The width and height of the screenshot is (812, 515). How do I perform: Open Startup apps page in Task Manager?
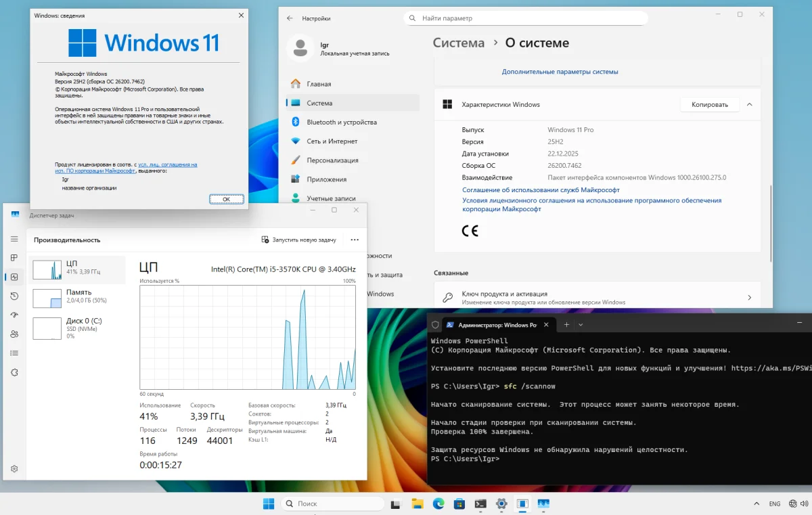(14, 315)
